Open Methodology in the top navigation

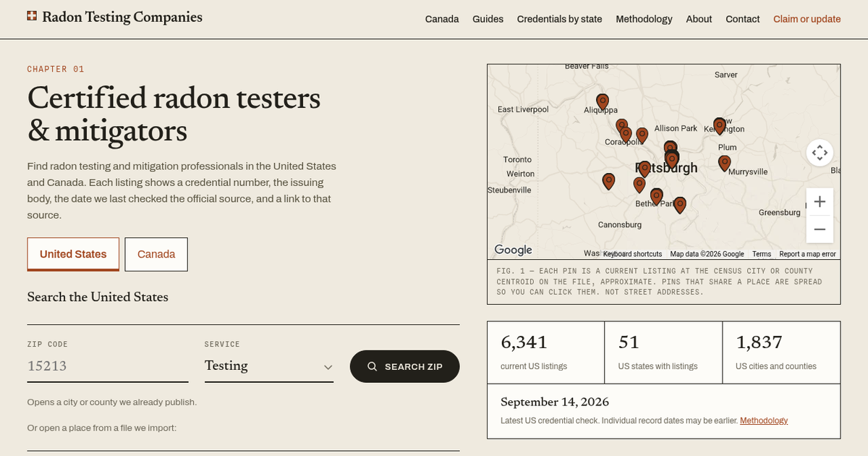coord(644,19)
